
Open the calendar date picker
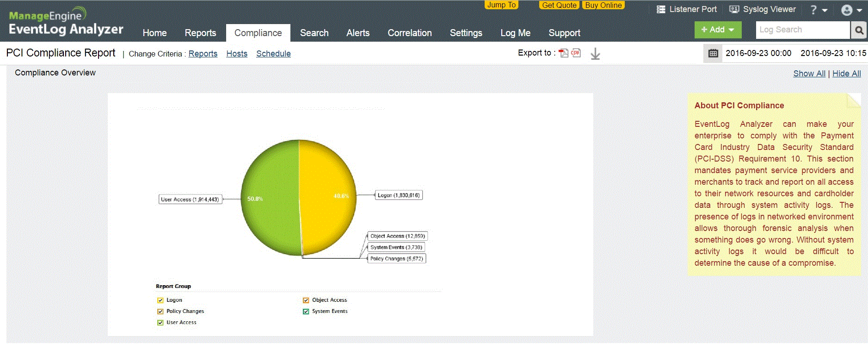pos(713,53)
